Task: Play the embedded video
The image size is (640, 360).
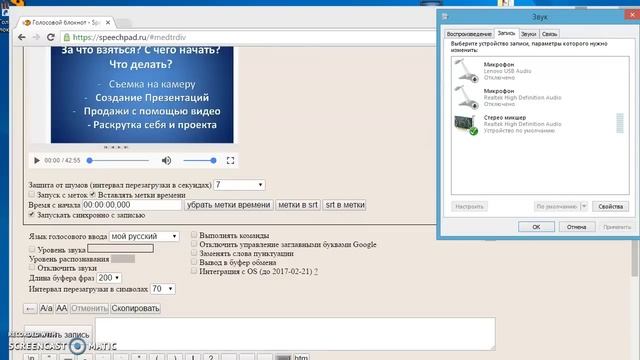Action: coord(37,160)
